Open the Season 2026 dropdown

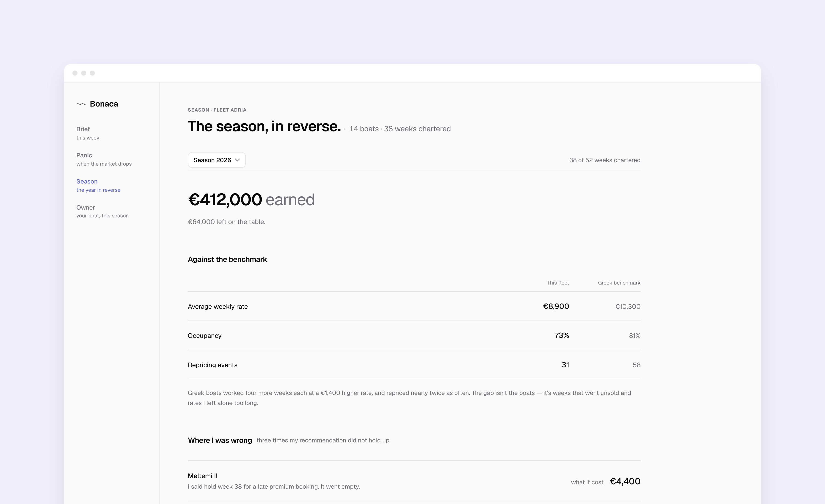pyautogui.click(x=217, y=160)
